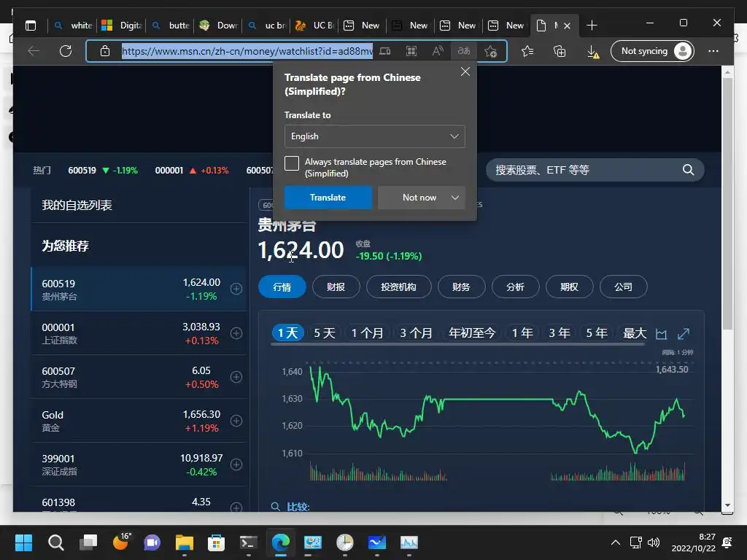Switch to the UC B browser tab
Image resolution: width=747 pixels, height=560 pixels.
[x=315, y=26]
